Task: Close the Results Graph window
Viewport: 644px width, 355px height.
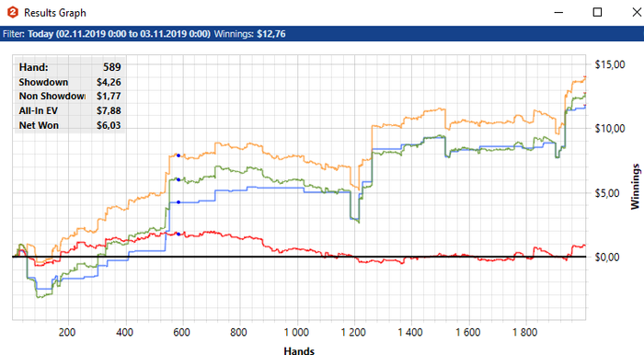Action: pos(637,12)
